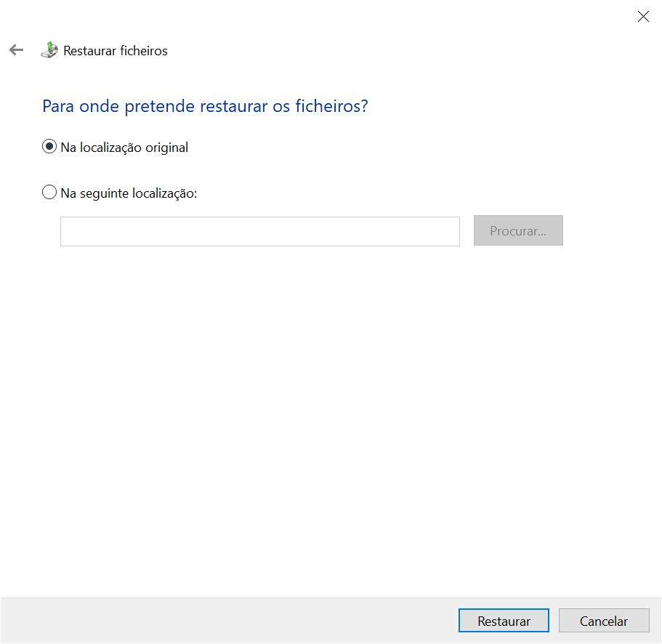Click the 'Na localização original' label text
The height and width of the screenshot is (644, 662).
pyautogui.click(x=124, y=148)
